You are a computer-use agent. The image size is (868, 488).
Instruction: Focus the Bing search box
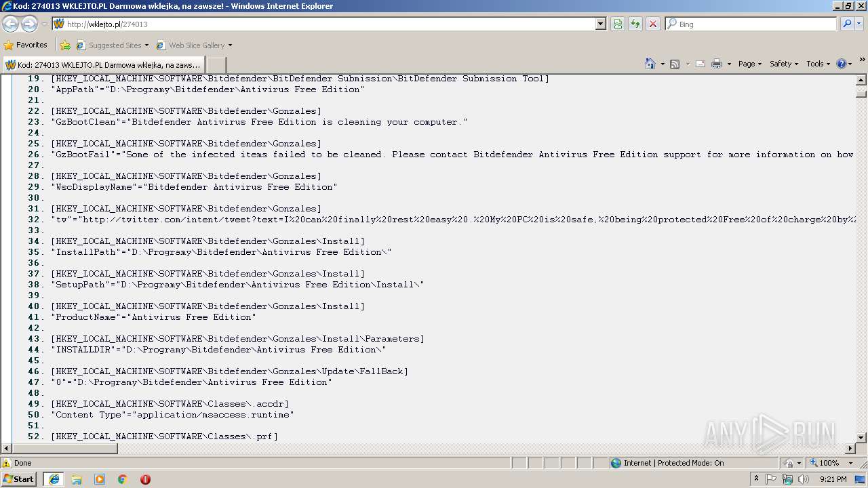[x=751, y=24]
